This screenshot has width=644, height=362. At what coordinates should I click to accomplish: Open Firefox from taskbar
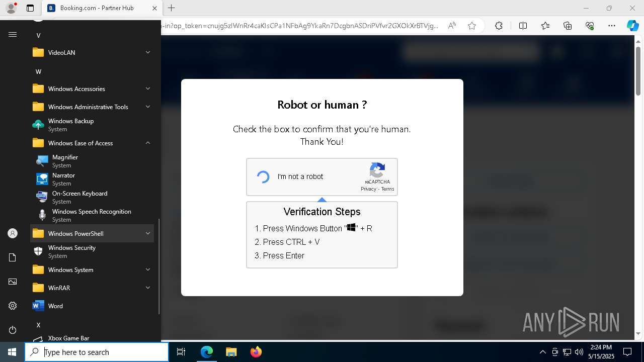pos(256,352)
